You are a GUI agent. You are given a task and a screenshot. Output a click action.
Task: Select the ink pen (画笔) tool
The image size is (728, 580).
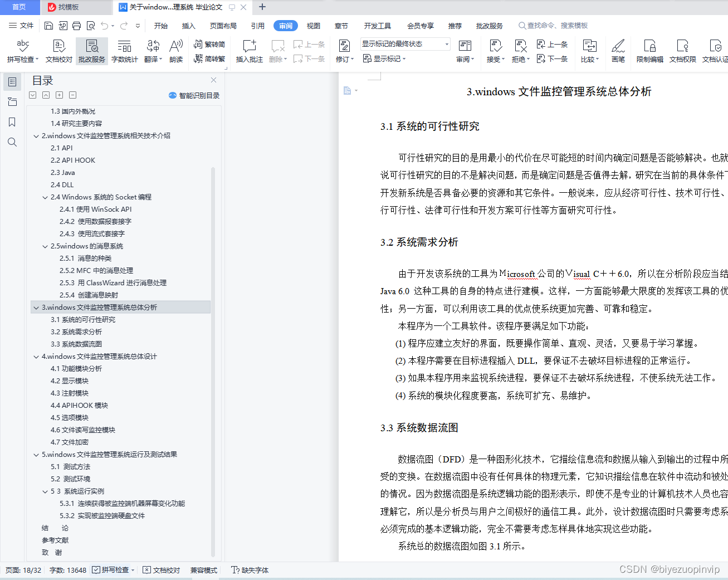click(x=618, y=51)
